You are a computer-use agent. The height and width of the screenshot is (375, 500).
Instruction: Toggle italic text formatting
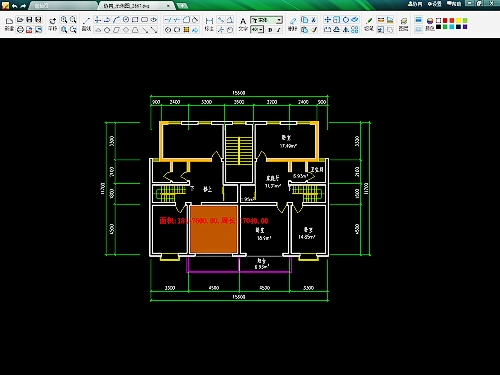[279, 30]
